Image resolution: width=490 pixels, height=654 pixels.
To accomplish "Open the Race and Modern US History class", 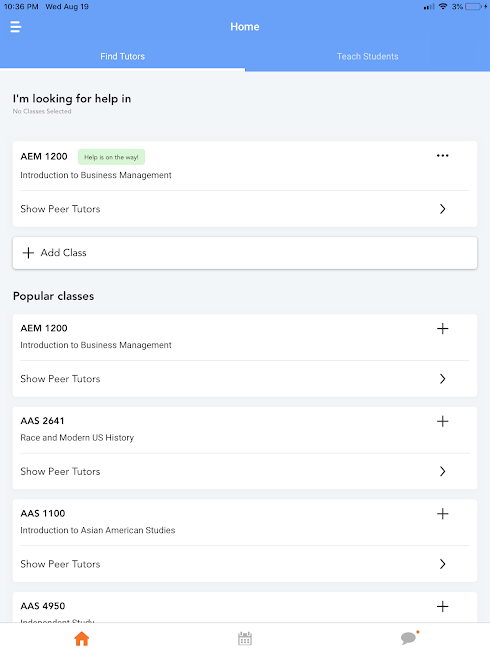I will [77, 438].
